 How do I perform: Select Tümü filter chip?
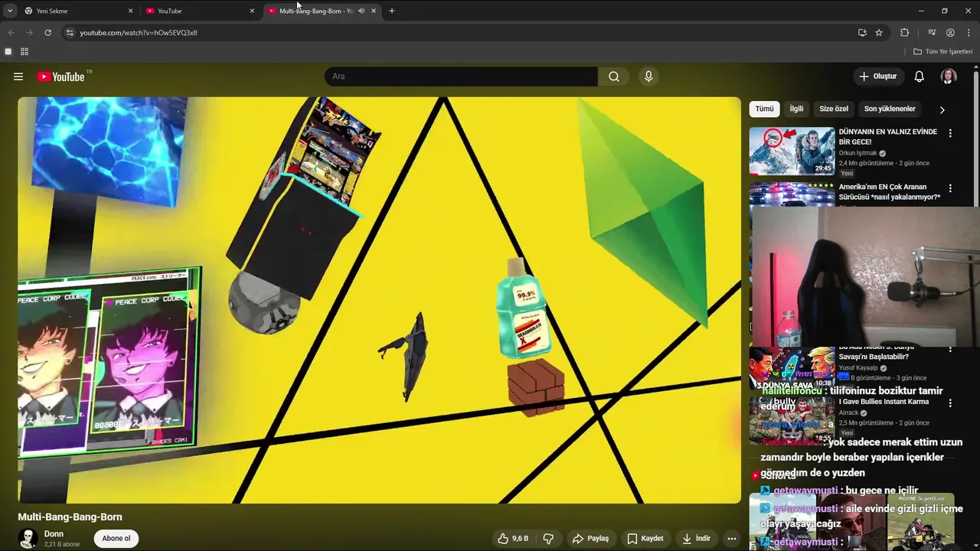tap(765, 109)
